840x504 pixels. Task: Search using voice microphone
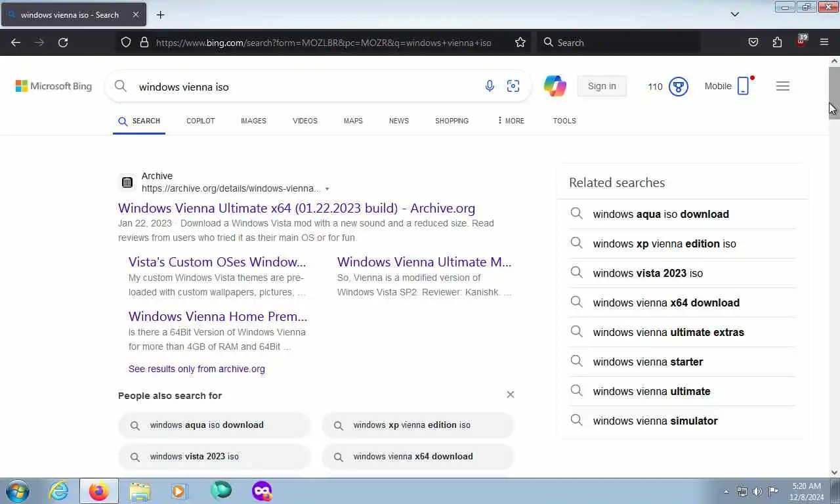(490, 86)
